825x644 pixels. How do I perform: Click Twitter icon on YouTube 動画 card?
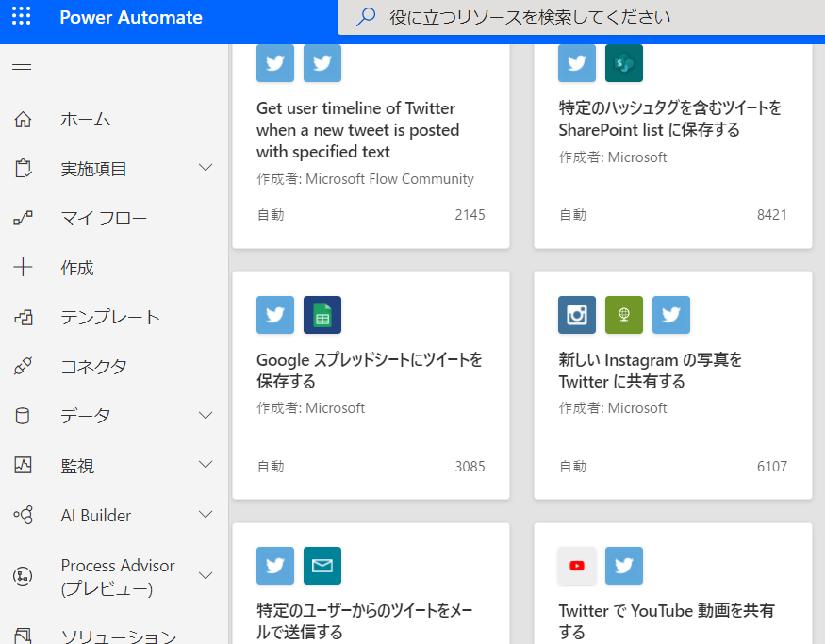pos(624,566)
